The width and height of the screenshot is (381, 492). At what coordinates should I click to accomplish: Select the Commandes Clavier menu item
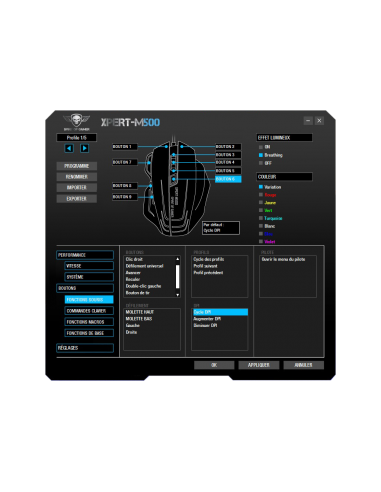pos(89,311)
